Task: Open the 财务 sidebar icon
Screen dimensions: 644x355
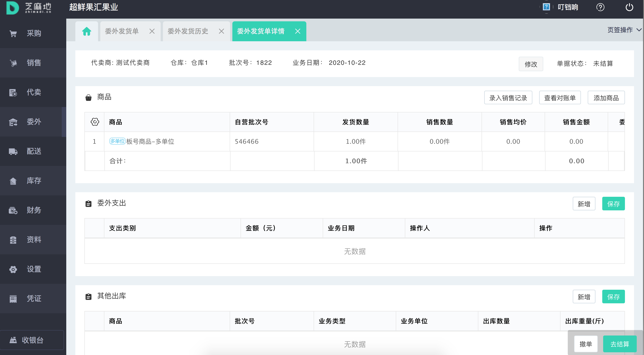Action: [13, 210]
